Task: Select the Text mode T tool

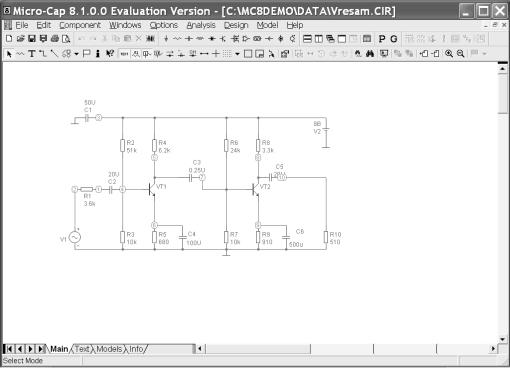Action: click(32, 54)
